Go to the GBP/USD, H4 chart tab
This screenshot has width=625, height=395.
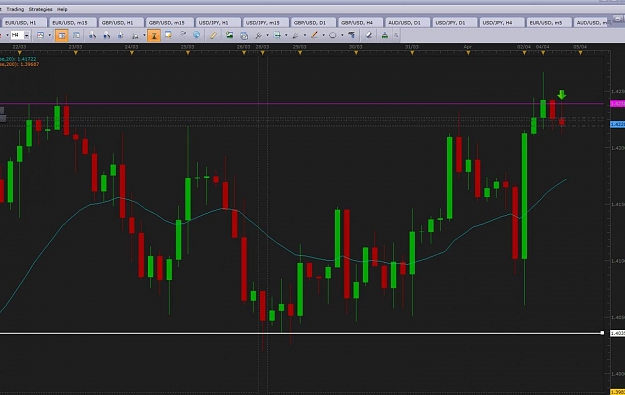point(360,23)
